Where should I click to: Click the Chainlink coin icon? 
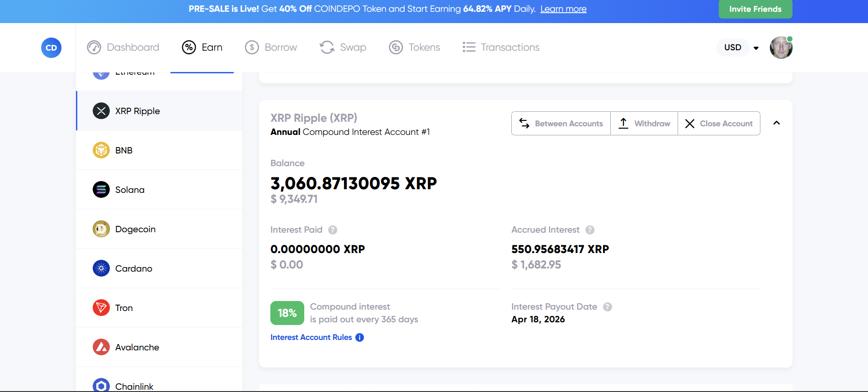(101, 385)
